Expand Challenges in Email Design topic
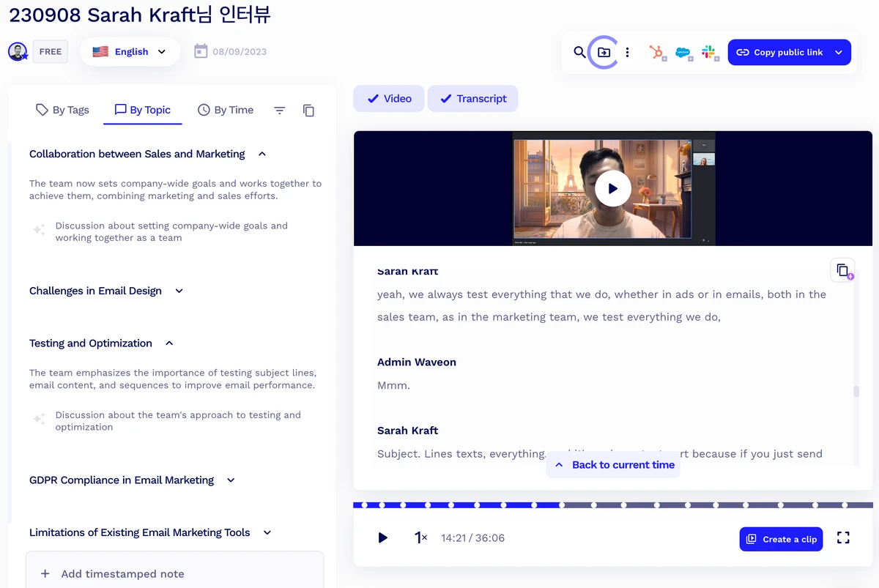Image resolution: width=879 pixels, height=588 pixels. pos(179,291)
